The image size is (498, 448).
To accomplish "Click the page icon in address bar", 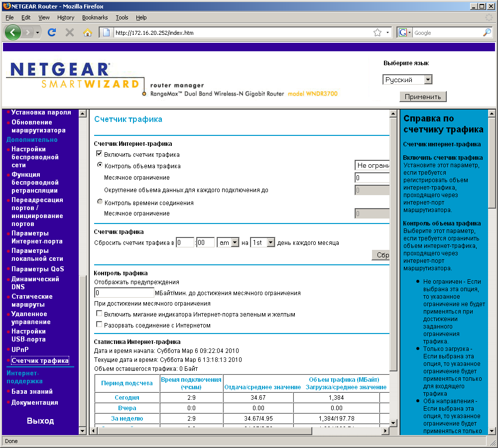I will click(x=107, y=32).
